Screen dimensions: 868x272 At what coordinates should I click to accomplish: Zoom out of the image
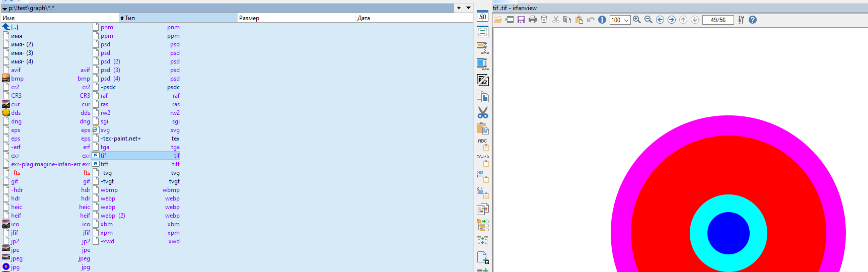click(648, 20)
